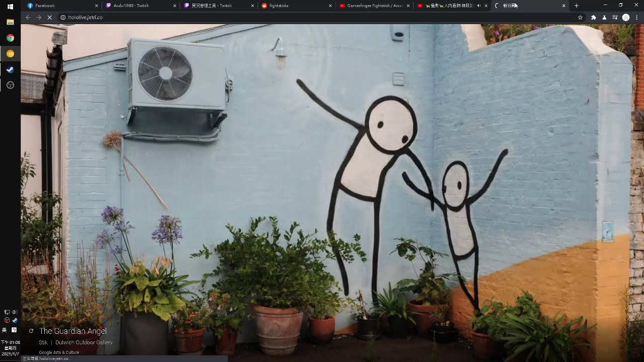The width and height of the screenshot is (644, 362).
Task: Close the fightsticks tab
Action: point(330,6)
